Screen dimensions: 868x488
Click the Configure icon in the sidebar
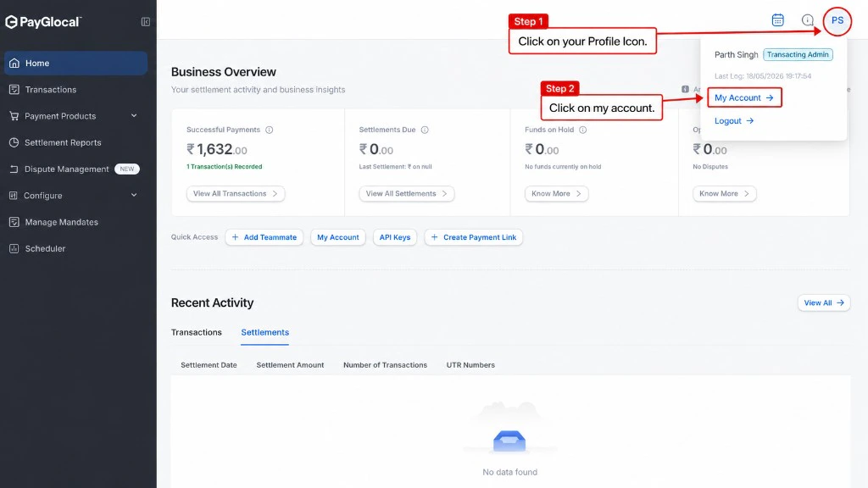pos(14,196)
